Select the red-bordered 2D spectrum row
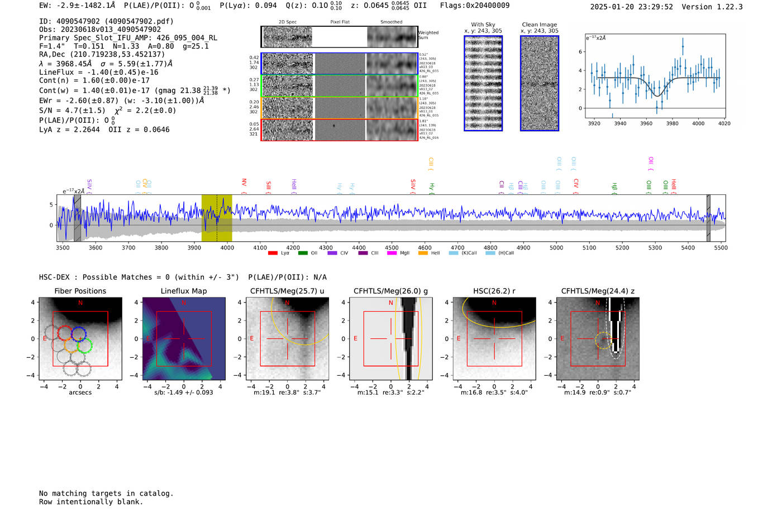Image resolution: width=782 pixels, height=532 pixels. (x=339, y=130)
